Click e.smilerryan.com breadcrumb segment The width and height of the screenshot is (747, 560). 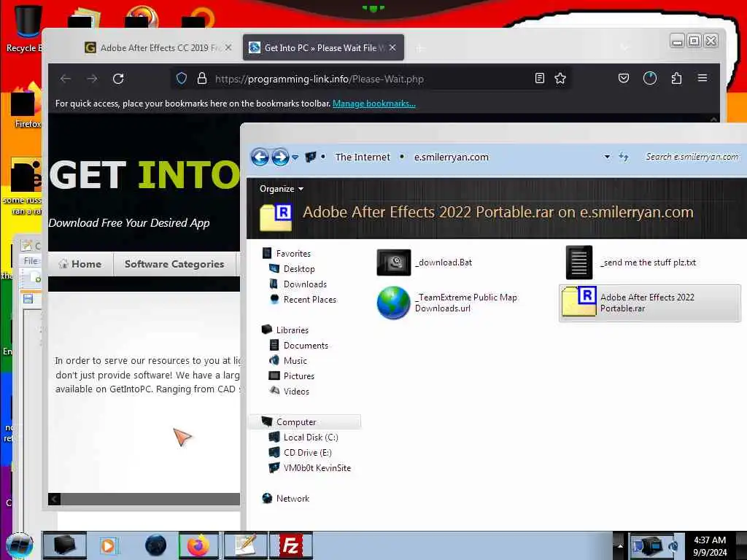pos(451,157)
